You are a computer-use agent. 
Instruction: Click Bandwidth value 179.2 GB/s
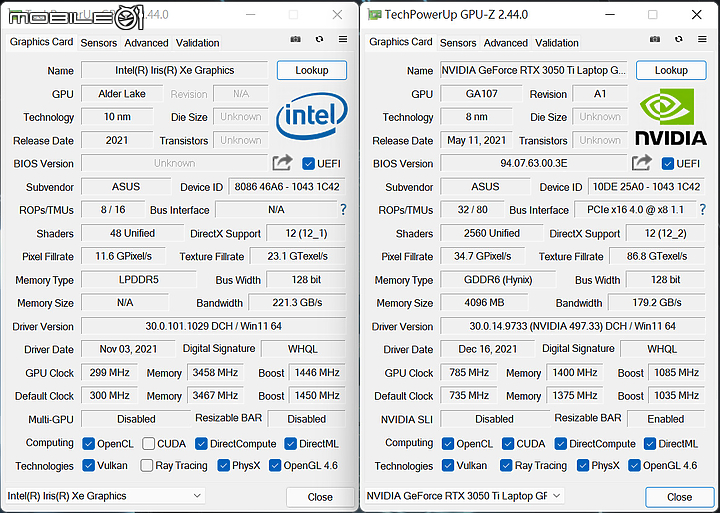tap(657, 303)
